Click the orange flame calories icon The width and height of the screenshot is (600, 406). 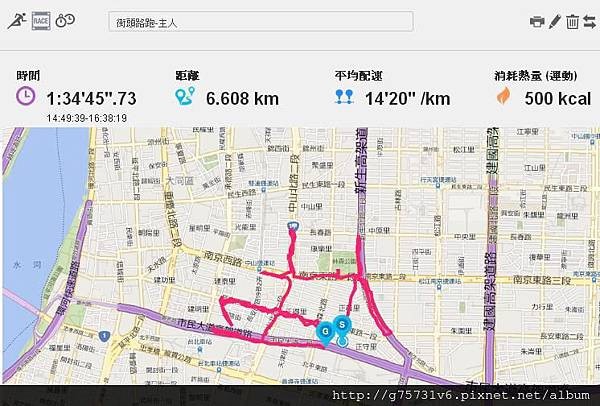(x=504, y=96)
